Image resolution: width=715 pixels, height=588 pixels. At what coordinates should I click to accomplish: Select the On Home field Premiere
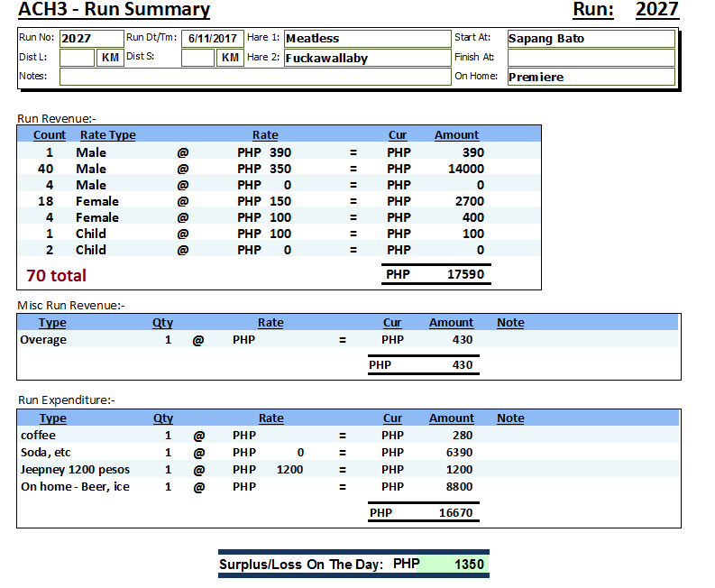(x=591, y=77)
